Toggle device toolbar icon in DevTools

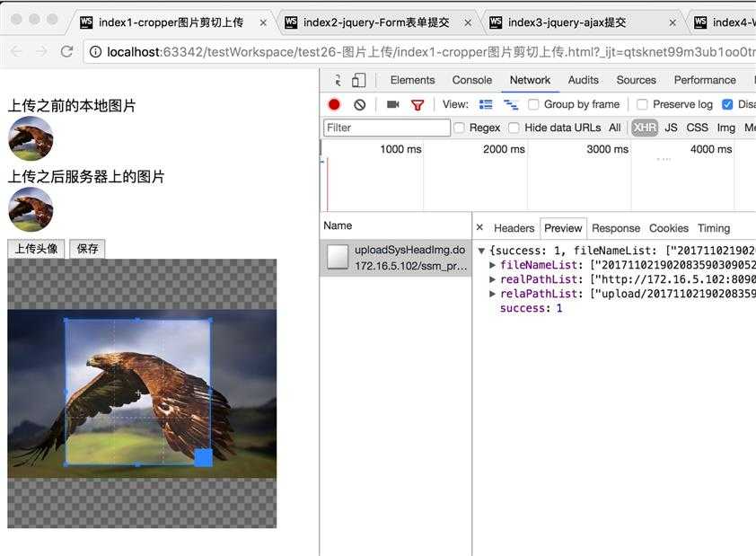[359, 80]
